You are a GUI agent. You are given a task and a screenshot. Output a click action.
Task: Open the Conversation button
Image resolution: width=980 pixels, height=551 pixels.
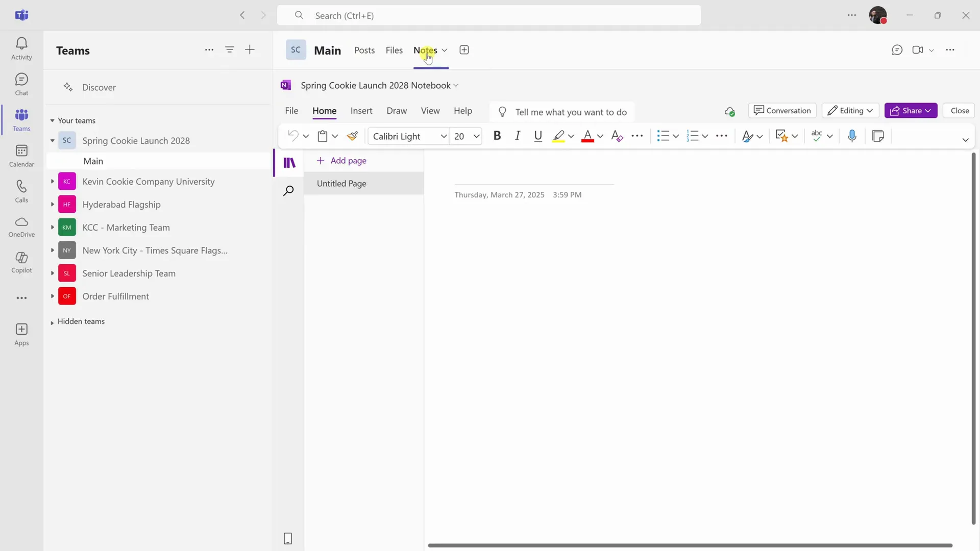tap(782, 111)
